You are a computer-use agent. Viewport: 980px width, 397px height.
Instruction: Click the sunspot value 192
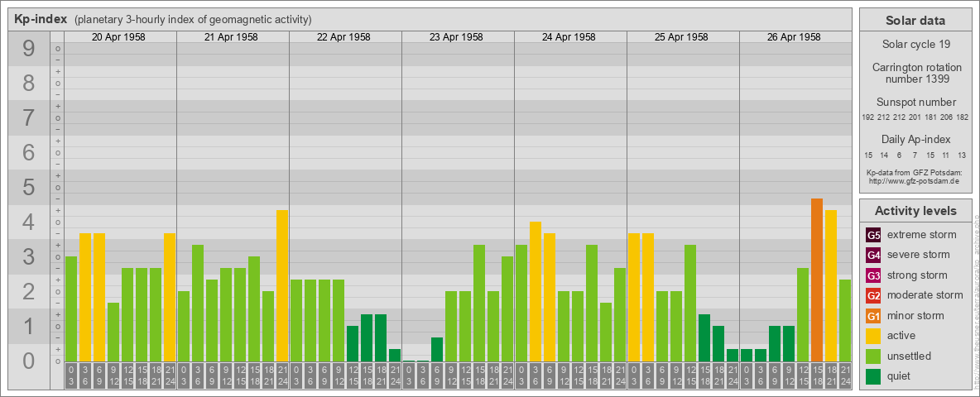[867, 117]
